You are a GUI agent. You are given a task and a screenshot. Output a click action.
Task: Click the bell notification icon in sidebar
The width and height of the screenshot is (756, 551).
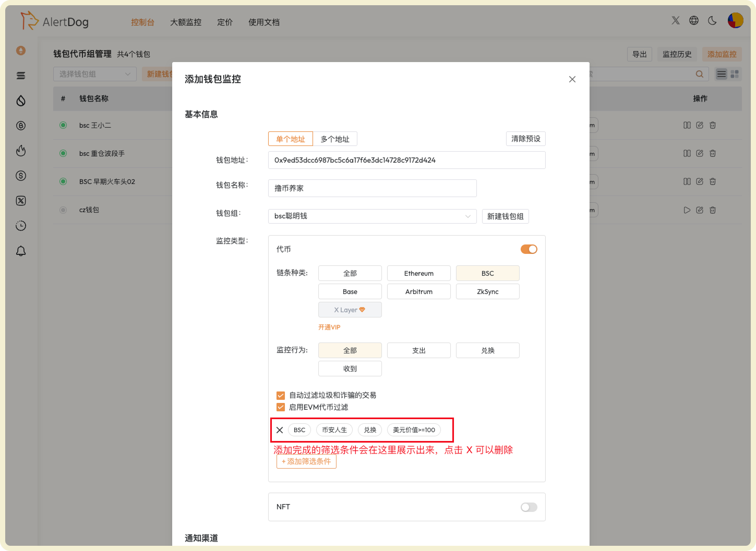(21, 251)
